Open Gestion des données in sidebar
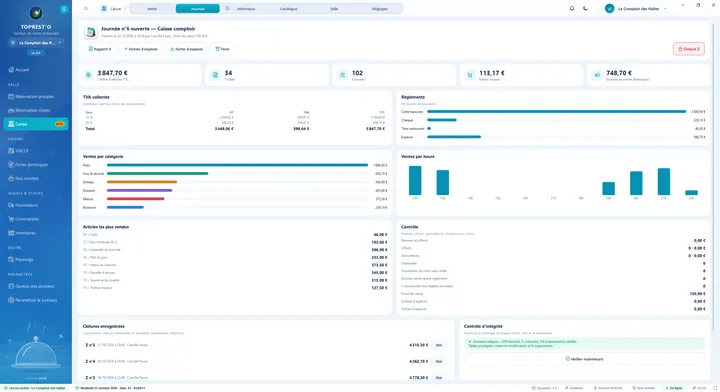 tap(35, 286)
